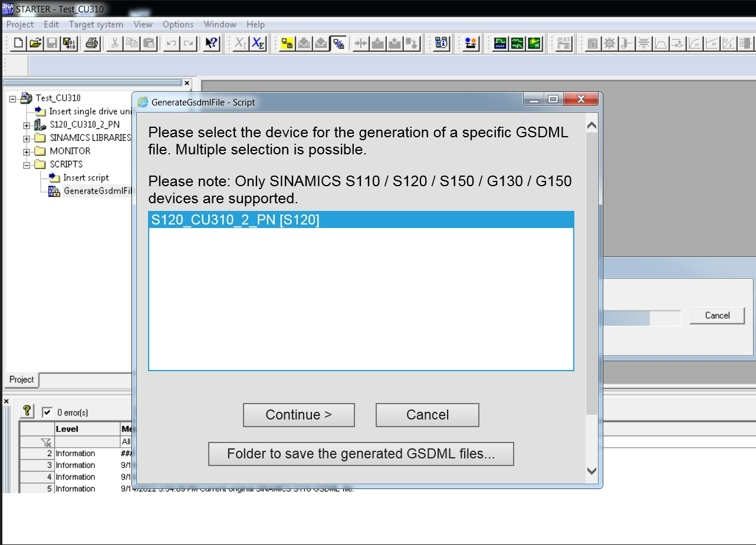756x545 pixels.
Task: Activate the context help pointer icon
Action: pos(212,43)
